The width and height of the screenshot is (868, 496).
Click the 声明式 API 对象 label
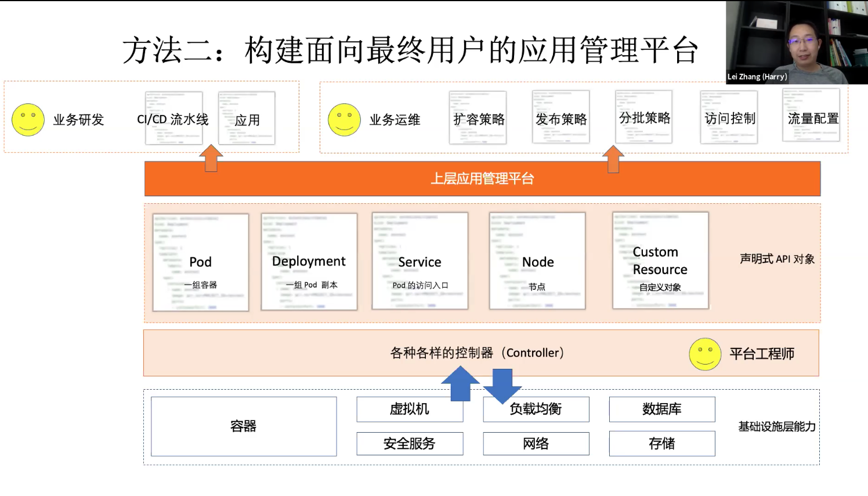(777, 259)
